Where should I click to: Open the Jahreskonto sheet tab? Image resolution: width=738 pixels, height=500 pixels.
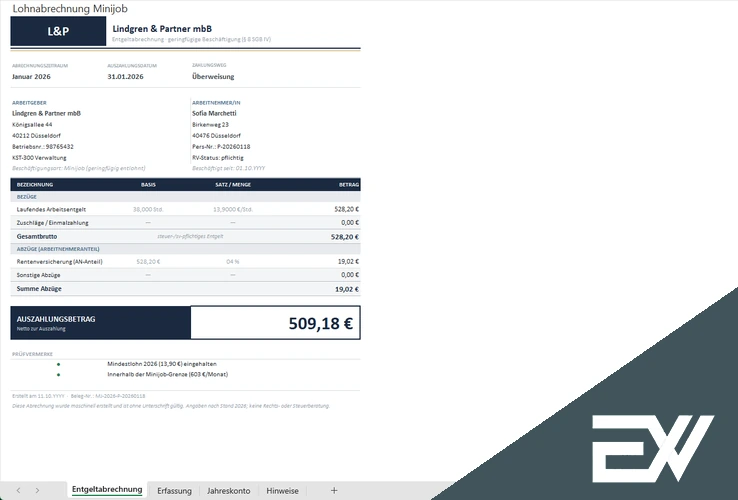pos(228,491)
